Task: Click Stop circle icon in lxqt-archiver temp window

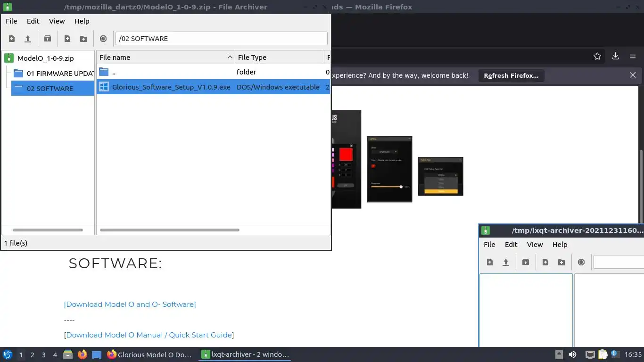Action: (581, 262)
